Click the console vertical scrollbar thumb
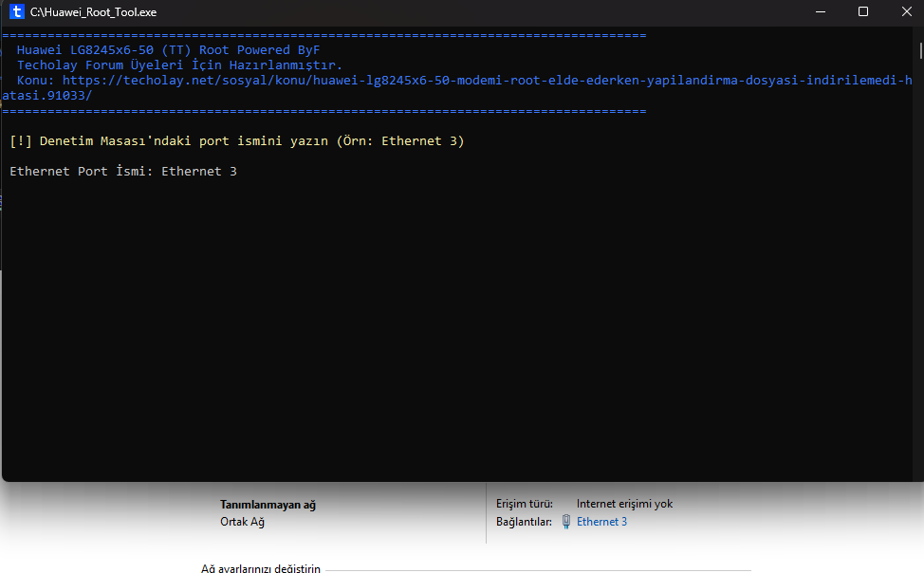This screenshot has width=924, height=573. coord(920,50)
